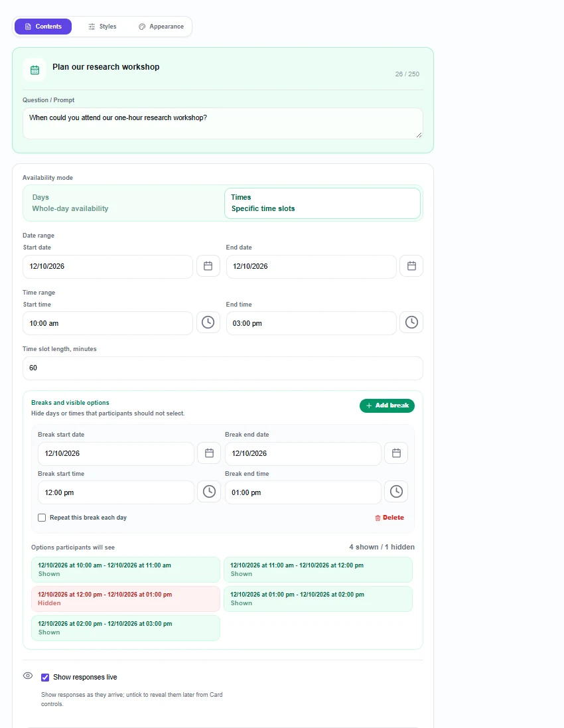This screenshot has height=728, width=564.
Task: Click the Time slot length minutes field
Action: pos(223,368)
